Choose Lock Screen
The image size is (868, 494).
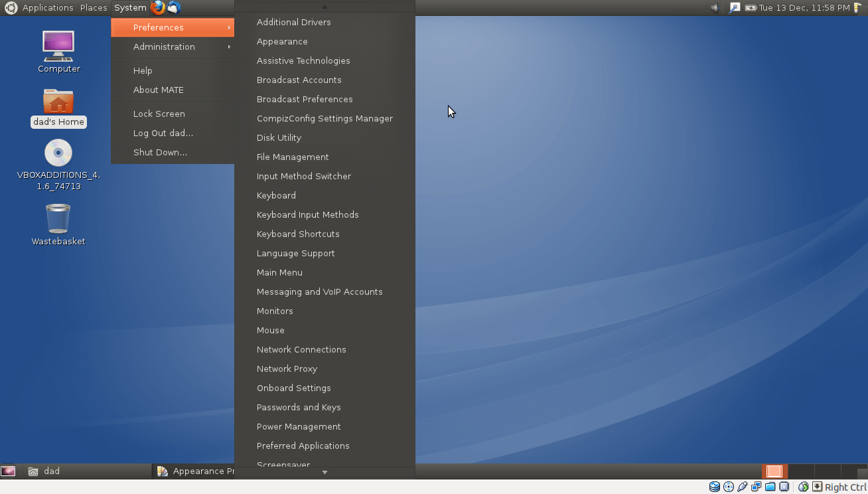tap(173, 114)
